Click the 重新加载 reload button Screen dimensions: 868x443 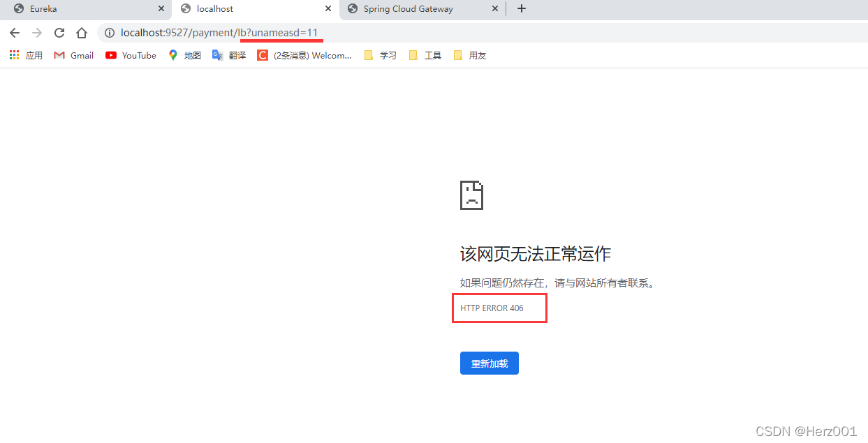click(x=490, y=363)
